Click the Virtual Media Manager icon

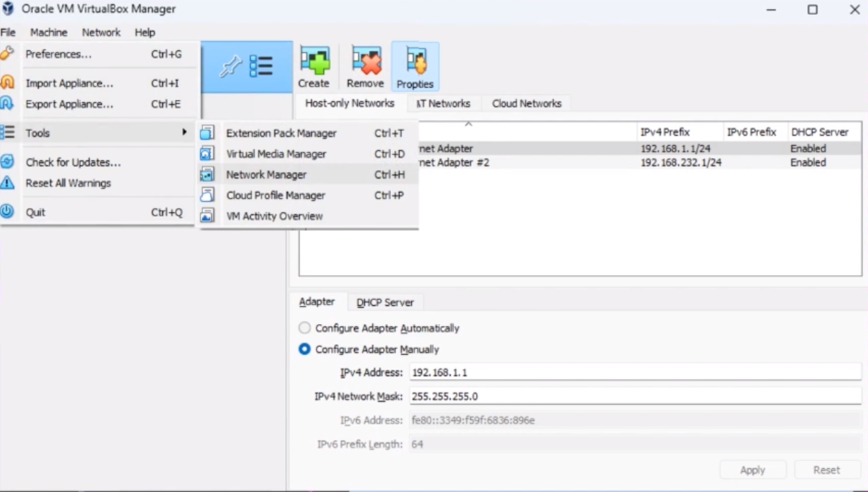207,154
